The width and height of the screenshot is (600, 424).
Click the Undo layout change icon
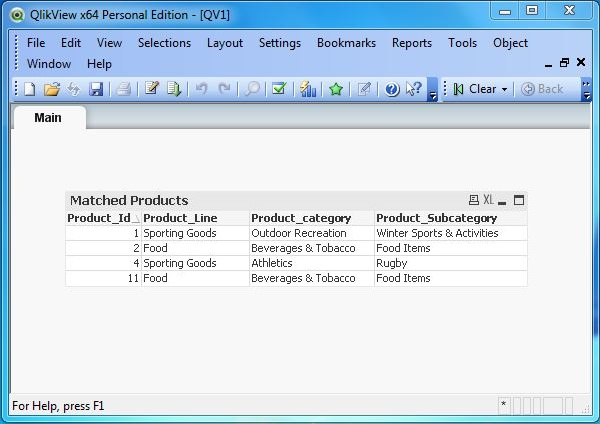201,89
